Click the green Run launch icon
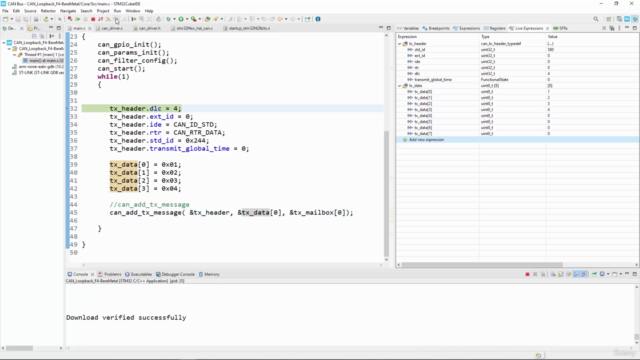640x360 pixels. click(181, 19)
